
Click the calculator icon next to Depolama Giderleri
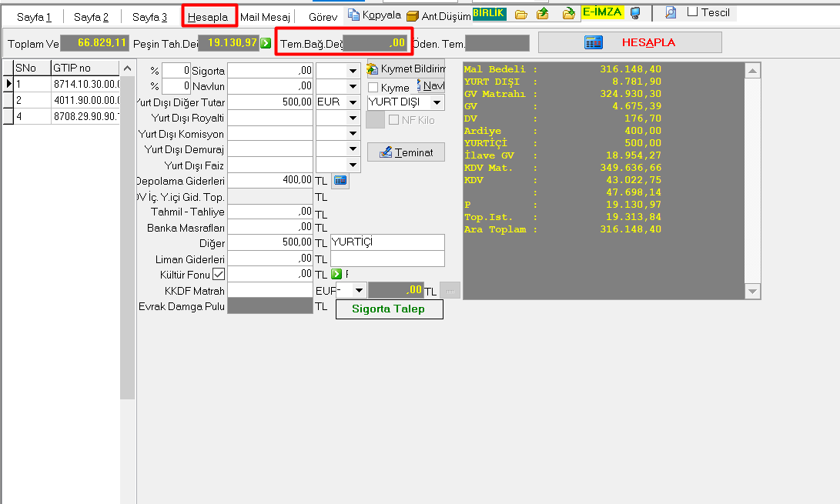[x=341, y=181]
